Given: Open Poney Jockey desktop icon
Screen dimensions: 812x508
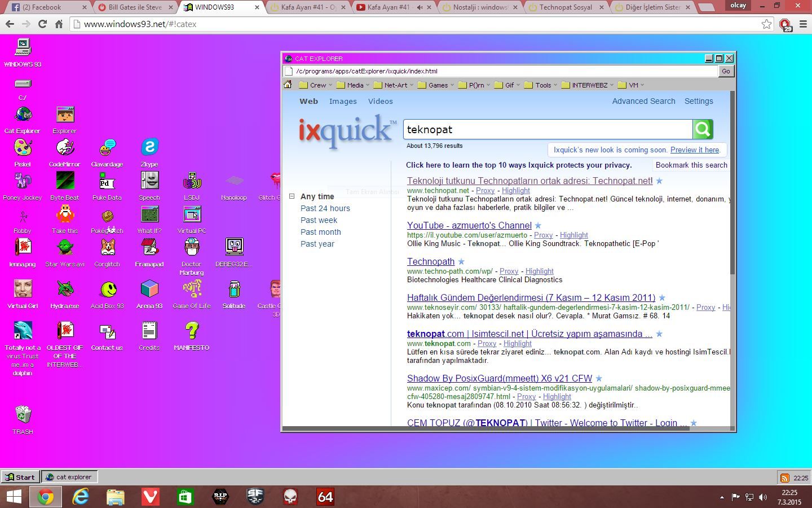Looking at the screenshot, I should point(23,186).
